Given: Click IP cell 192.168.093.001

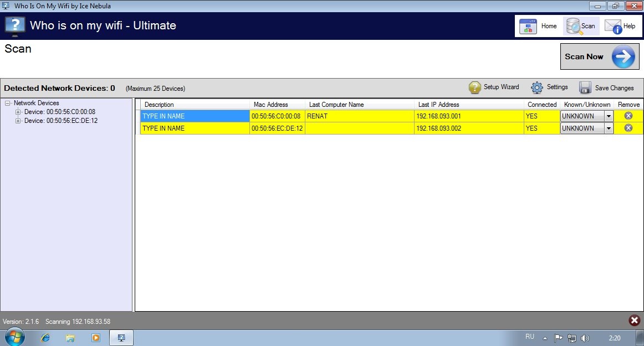Looking at the screenshot, I should pos(469,116).
